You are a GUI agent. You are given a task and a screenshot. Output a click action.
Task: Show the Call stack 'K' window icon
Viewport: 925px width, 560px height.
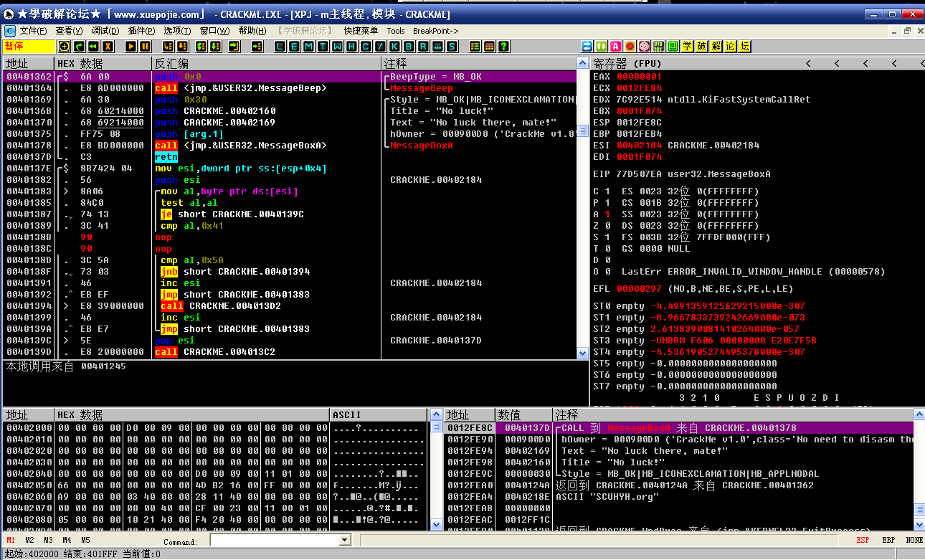395,47
